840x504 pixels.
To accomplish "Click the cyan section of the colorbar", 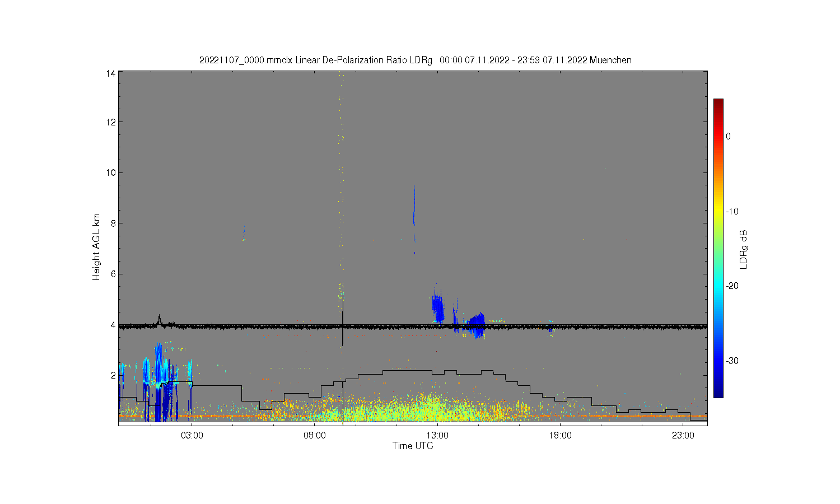I will coord(718,286).
